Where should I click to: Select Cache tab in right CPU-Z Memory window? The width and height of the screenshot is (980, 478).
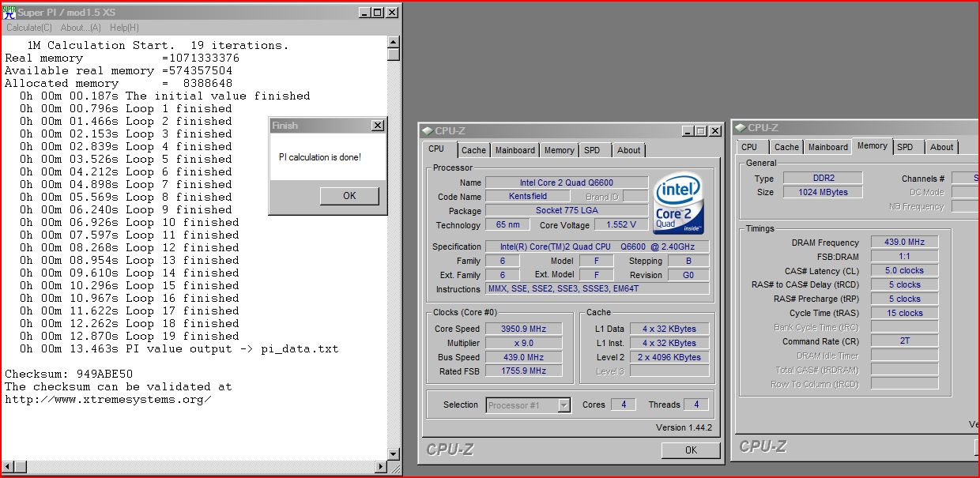786,147
